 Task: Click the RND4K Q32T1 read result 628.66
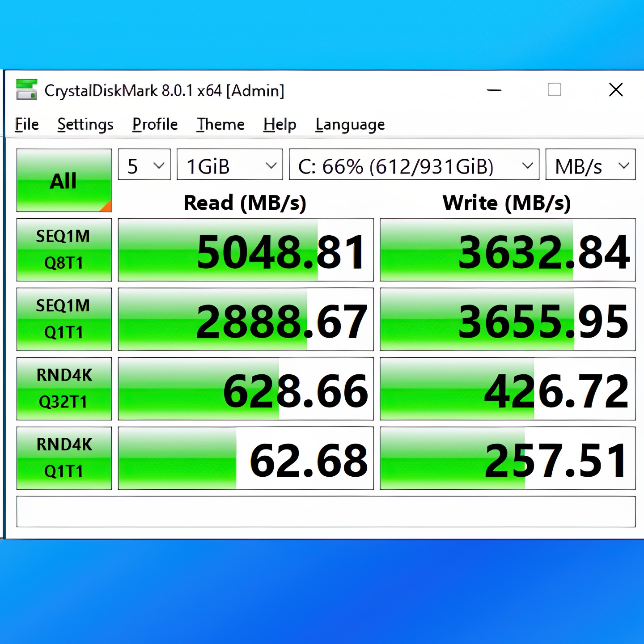(246, 389)
